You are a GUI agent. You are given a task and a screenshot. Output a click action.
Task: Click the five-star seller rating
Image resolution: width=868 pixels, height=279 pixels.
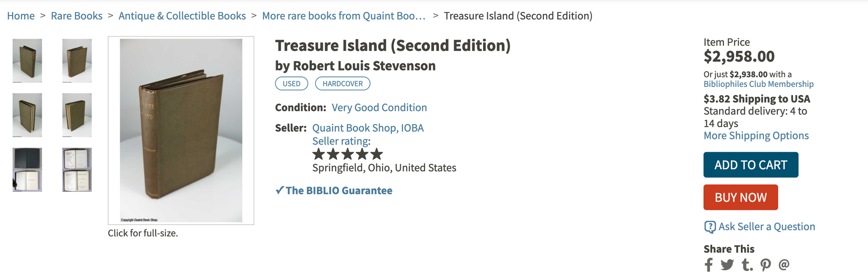[347, 154]
